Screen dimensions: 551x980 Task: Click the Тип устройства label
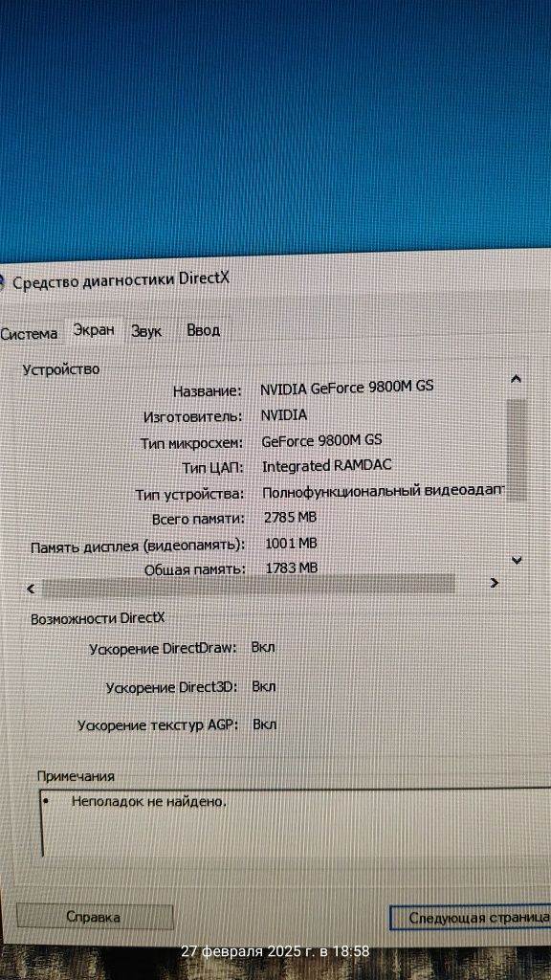(190, 495)
